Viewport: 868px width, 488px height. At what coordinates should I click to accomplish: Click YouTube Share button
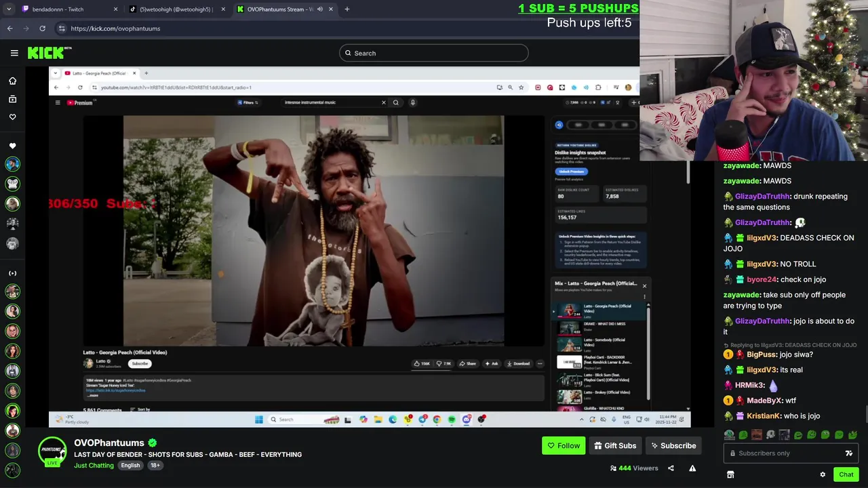pyautogui.click(x=468, y=363)
